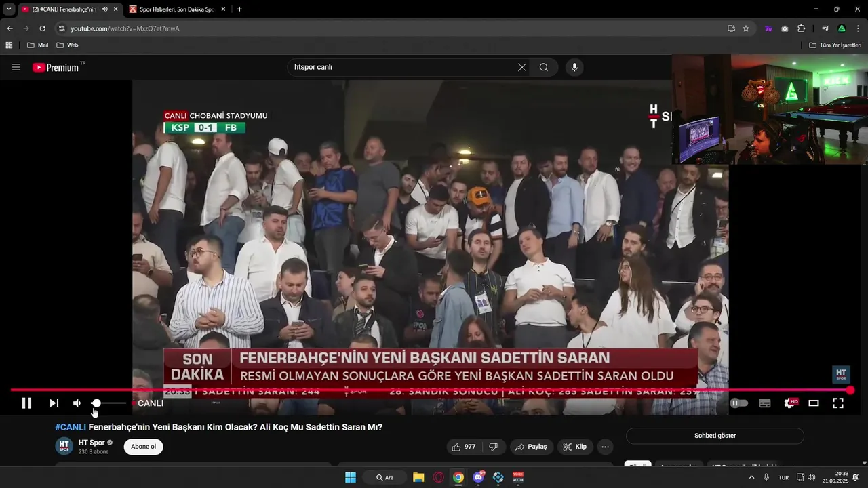Screen dimensions: 868x488
Task: Share the video with Paylaş
Action: tap(531, 447)
